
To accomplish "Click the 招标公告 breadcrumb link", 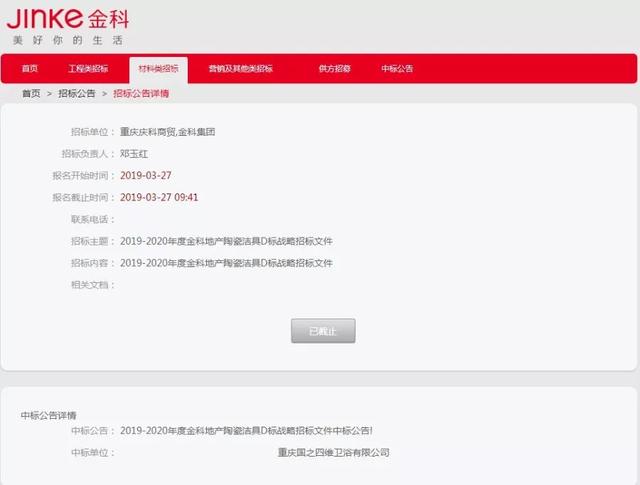I will point(77,93).
